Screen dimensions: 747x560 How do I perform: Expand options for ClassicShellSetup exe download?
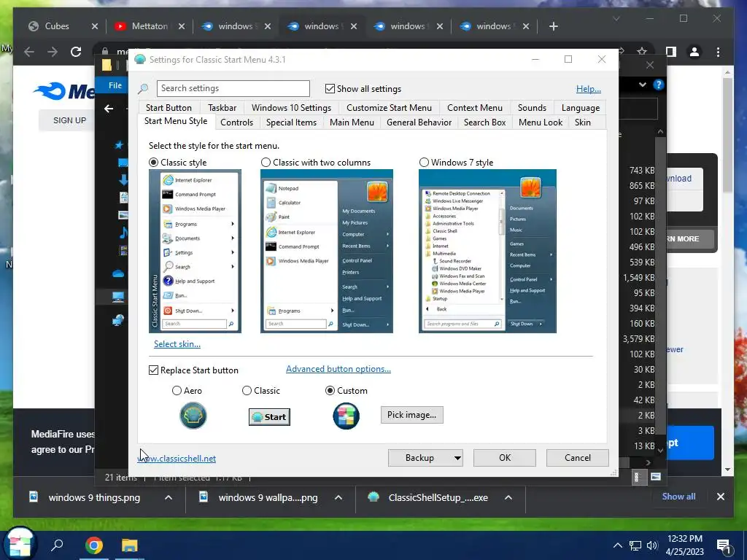(x=508, y=497)
